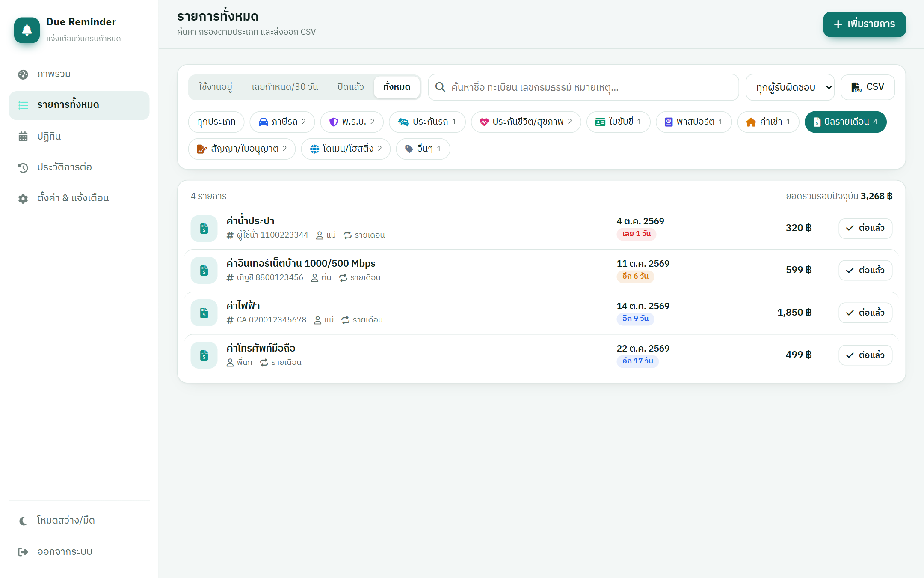This screenshot has width=924, height=578.
Task: Click the เลย 1 วัน overdue badge
Action: click(x=636, y=234)
